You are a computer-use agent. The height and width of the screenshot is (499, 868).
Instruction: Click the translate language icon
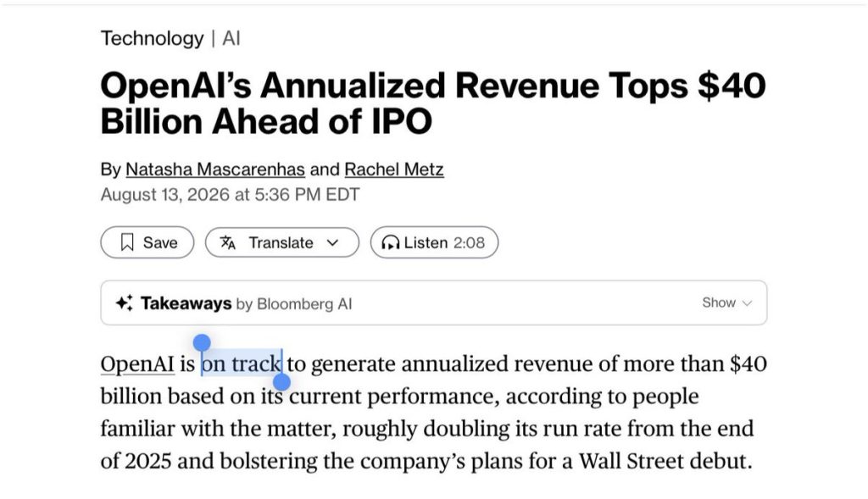pyautogui.click(x=227, y=242)
